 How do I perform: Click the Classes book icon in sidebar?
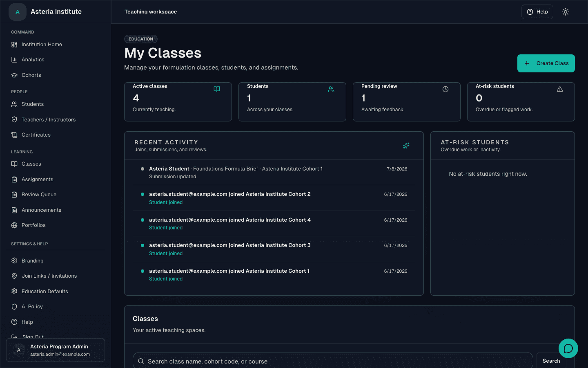(14, 164)
